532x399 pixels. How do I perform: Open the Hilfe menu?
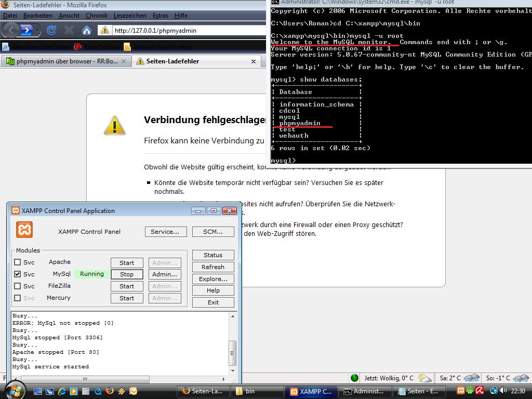[x=181, y=16]
